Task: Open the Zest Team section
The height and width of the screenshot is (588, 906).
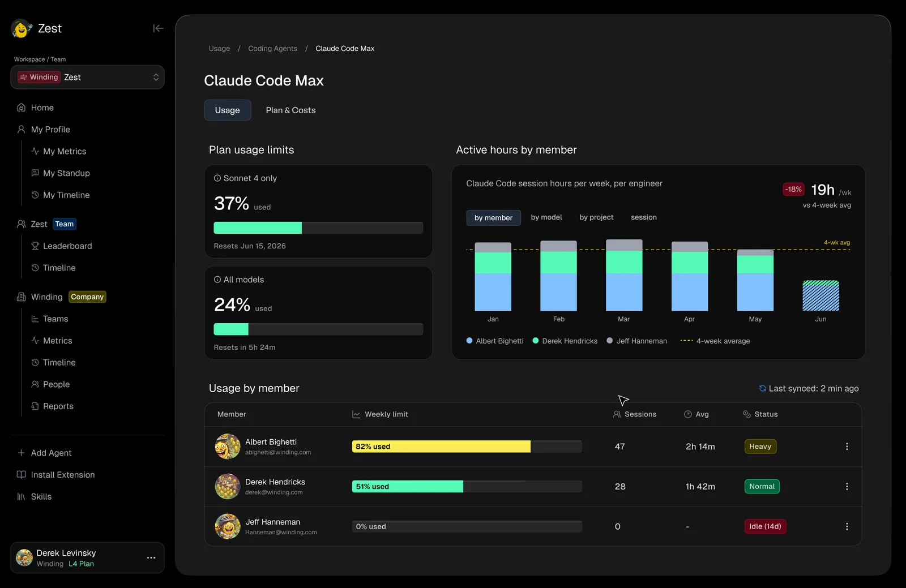Action: coord(46,224)
